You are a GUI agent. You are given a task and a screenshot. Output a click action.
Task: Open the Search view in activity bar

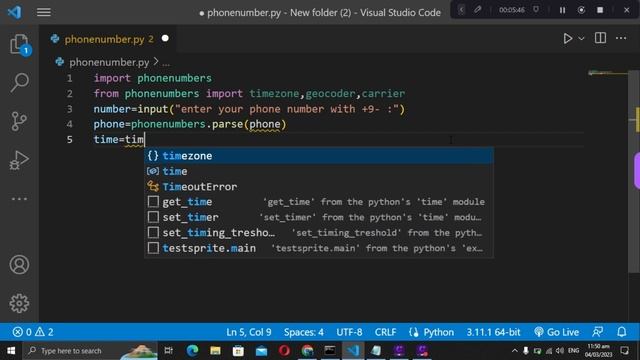[19, 83]
